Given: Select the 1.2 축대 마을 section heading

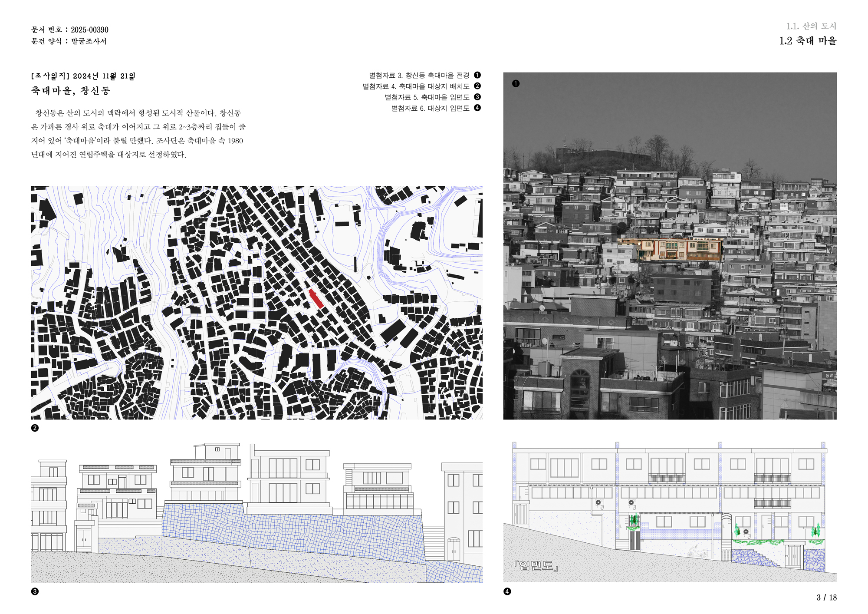Looking at the screenshot, I should click(807, 41).
